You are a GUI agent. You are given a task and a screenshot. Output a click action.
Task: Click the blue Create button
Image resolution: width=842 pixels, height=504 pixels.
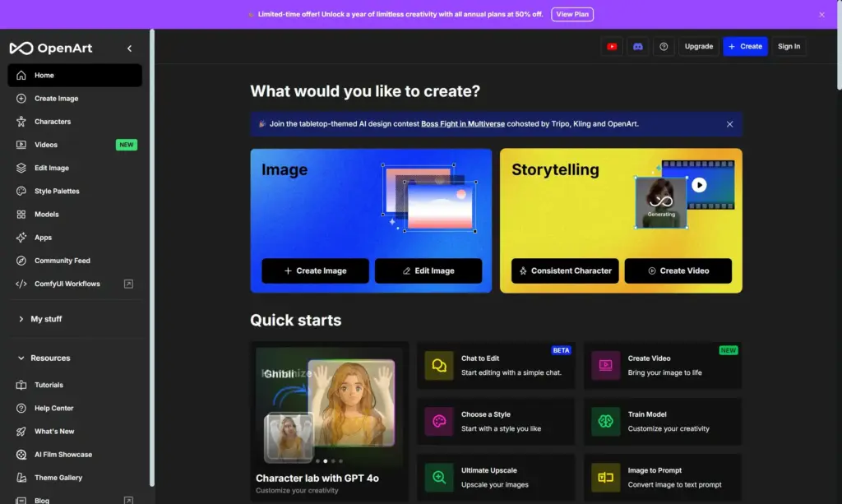point(745,47)
